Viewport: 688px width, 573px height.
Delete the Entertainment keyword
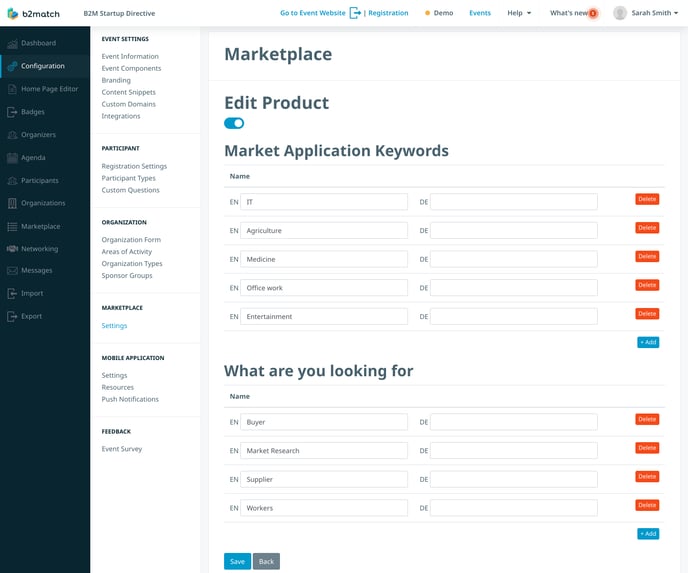(x=647, y=314)
